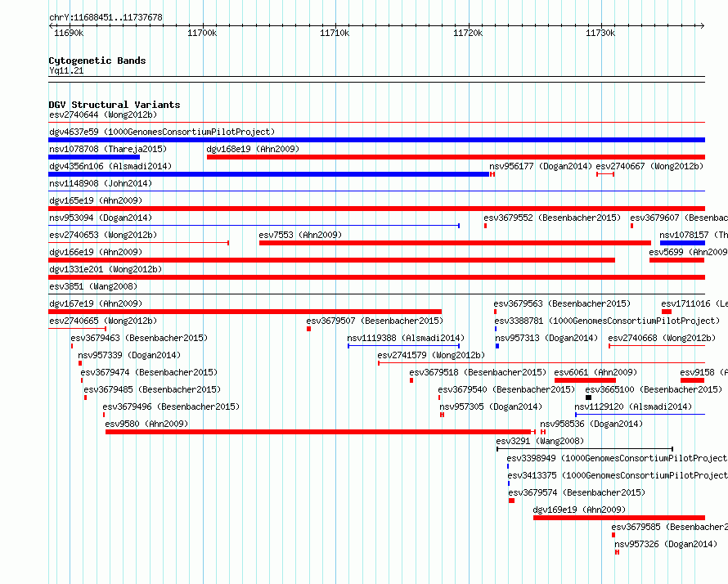Click nsv957305 (Dogan2014) label
728x584 pixels.
(491, 407)
